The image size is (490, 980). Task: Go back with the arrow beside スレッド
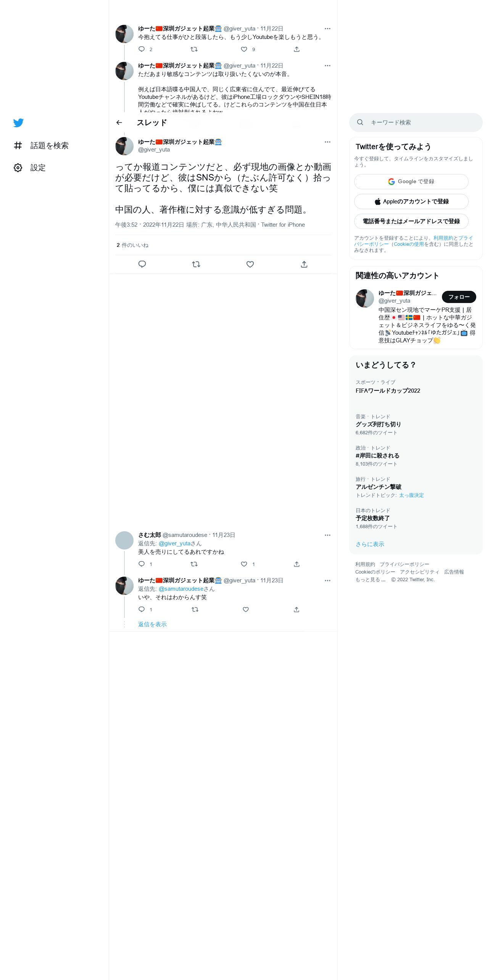pos(119,122)
